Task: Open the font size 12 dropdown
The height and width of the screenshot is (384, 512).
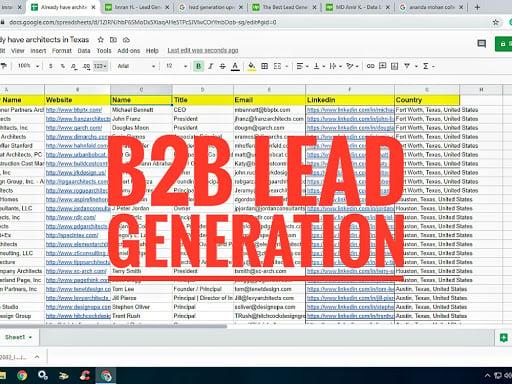Action: coord(176,66)
